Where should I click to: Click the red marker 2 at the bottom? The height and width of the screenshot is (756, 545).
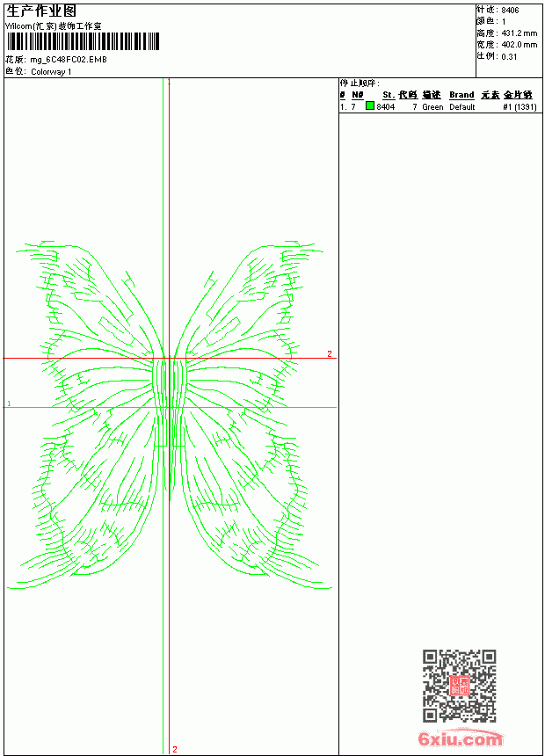pos(175,749)
